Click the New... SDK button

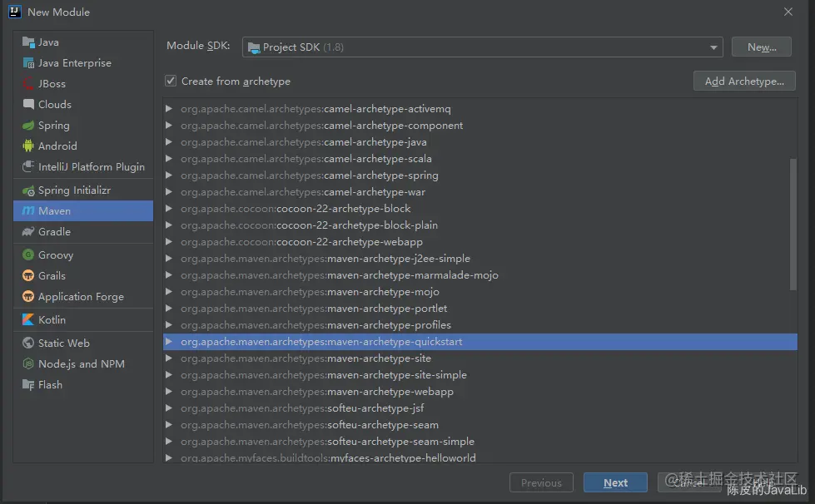[762, 47]
